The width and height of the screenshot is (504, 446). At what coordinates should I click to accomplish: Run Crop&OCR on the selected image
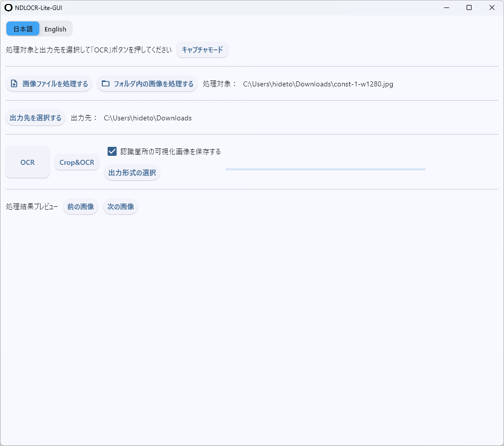pyautogui.click(x=76, y=162)
